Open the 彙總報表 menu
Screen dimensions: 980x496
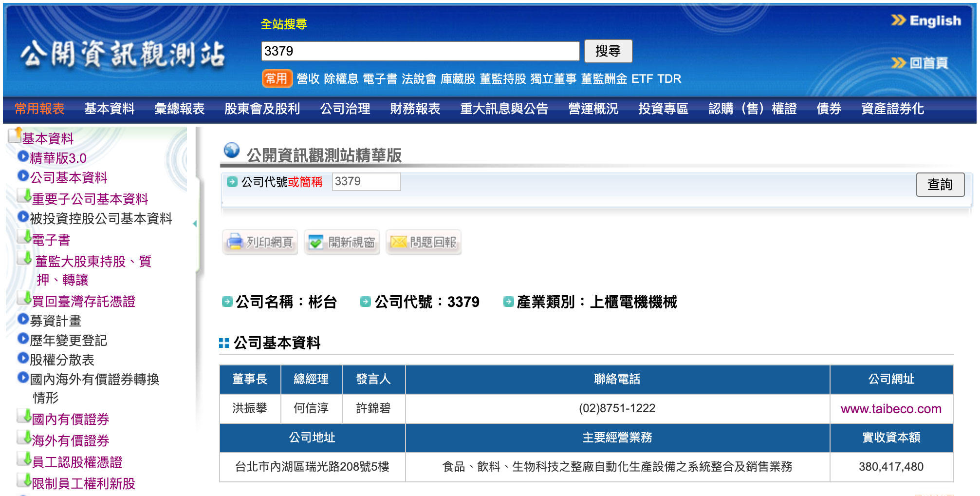[180, 109]
